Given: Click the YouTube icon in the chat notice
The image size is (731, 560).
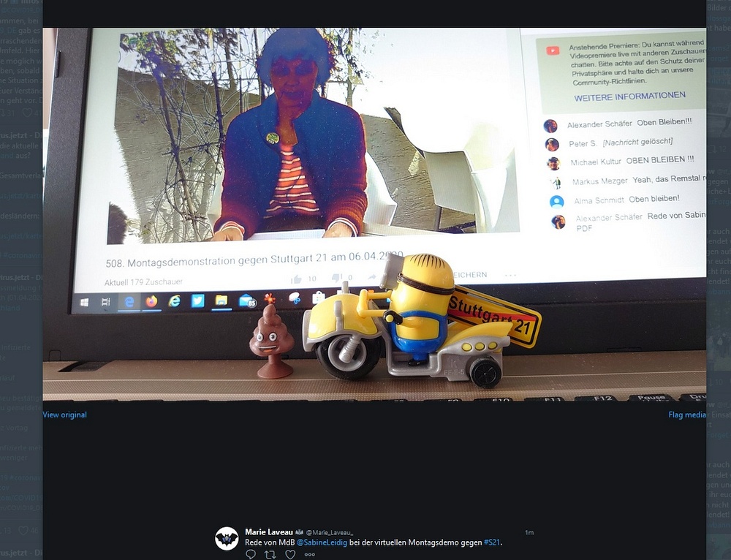Looking at the screenshot, I should (553, 50).
